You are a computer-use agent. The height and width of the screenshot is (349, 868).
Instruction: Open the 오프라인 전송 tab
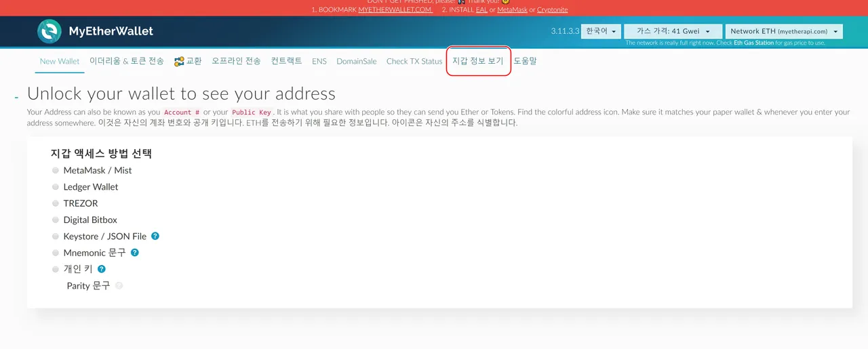click(x=236, y=61)
